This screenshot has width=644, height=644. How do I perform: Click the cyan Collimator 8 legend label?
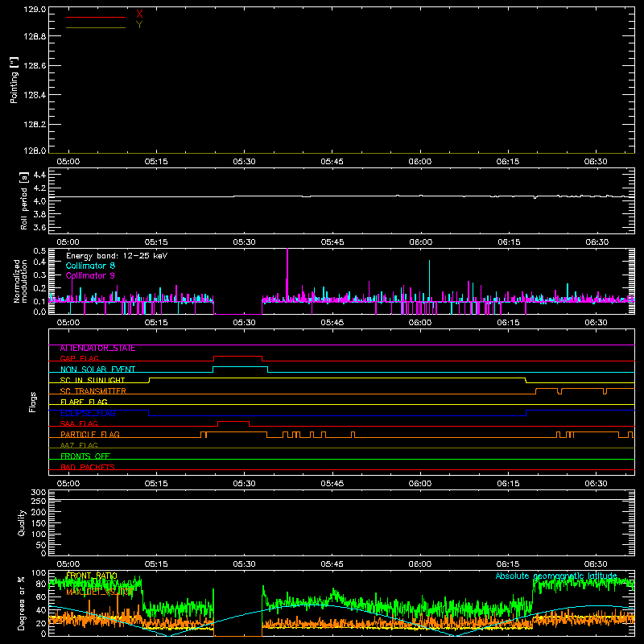click(x=90, y=266)
